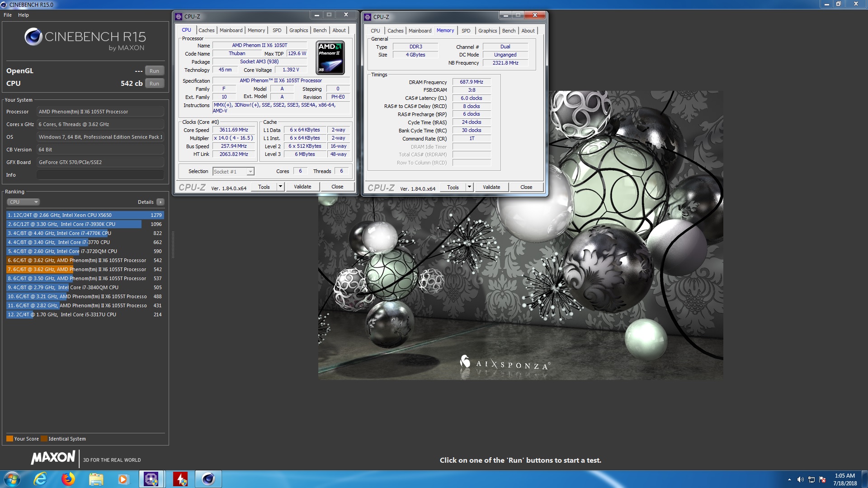The width and height of the screenshot is (868, 488).
Task: Open Bench tab in right CPU-Z window
Action: [509, 31]
